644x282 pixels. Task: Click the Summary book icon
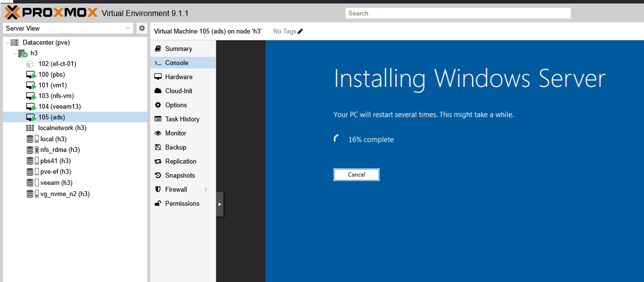(x=157, y=49)
